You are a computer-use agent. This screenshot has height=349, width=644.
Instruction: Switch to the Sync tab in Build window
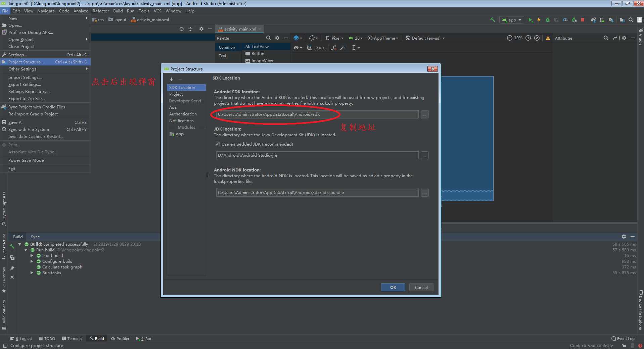35,237
